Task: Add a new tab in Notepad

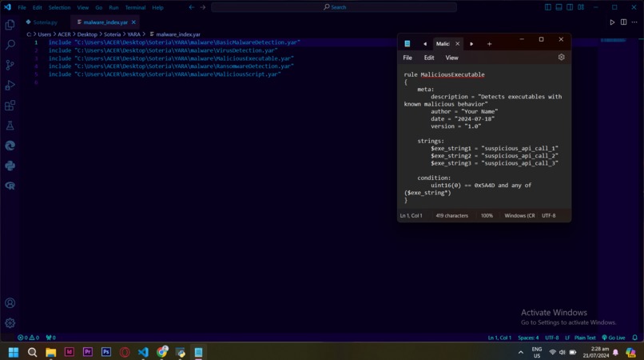Action: (489, 44)
